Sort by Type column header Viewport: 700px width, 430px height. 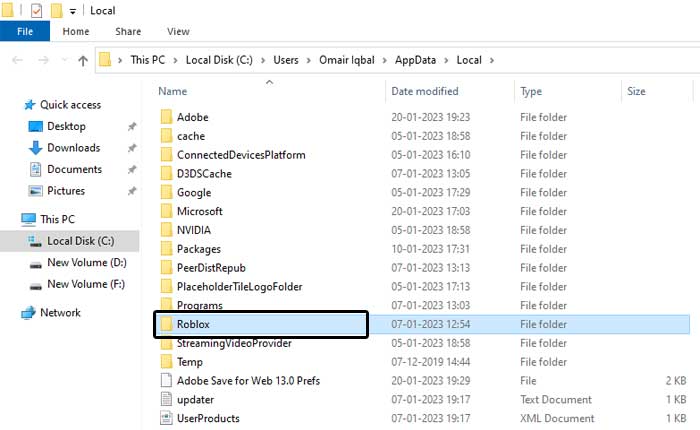tap(531, 92)
